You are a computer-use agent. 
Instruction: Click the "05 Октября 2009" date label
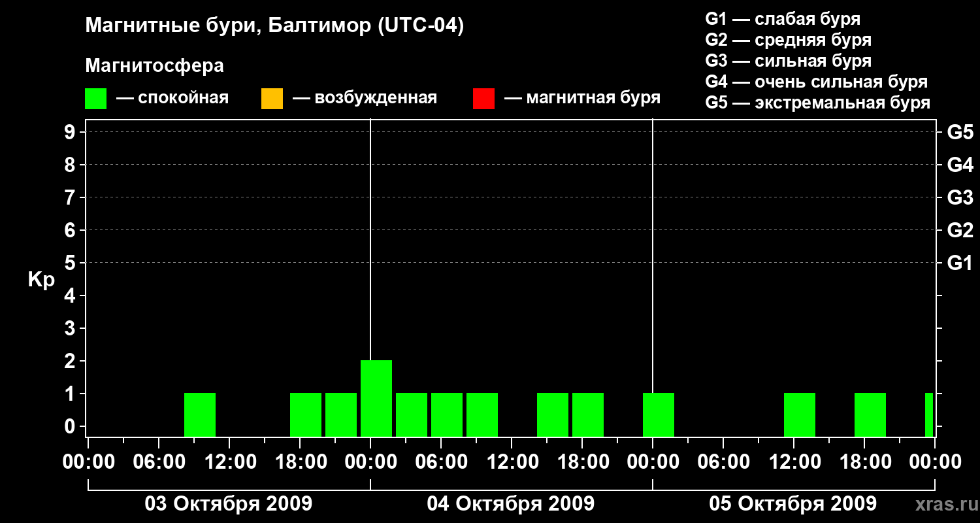pos(792,503)
